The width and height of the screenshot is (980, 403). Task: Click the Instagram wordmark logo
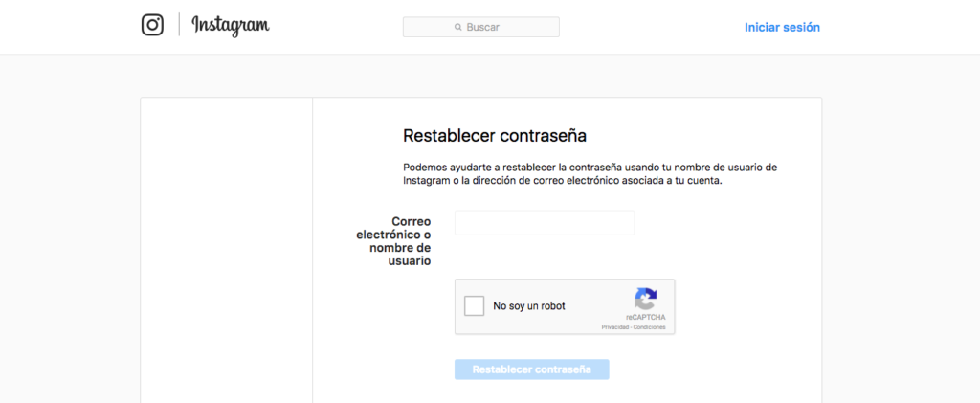(x=231, y=26)
